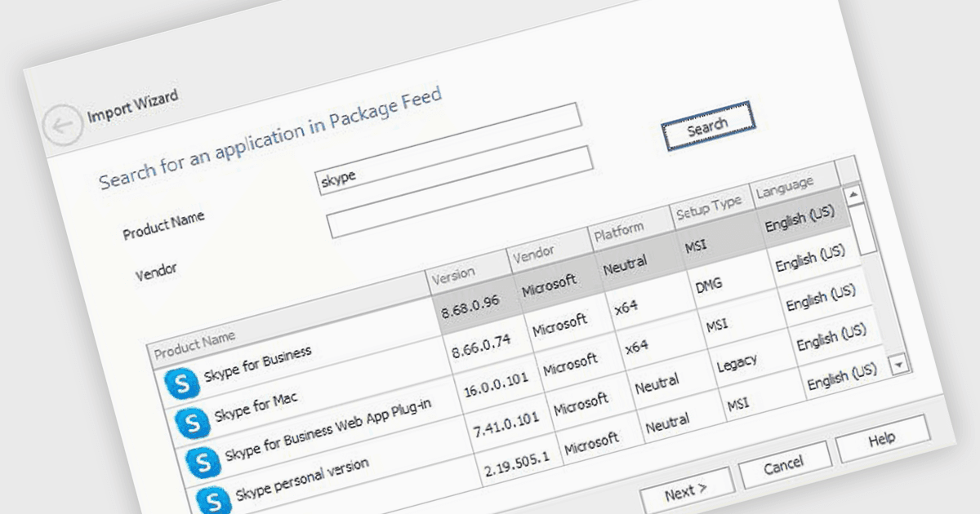Select the Skype for Business icon
The image size is (980, 514).
(180, 384)
